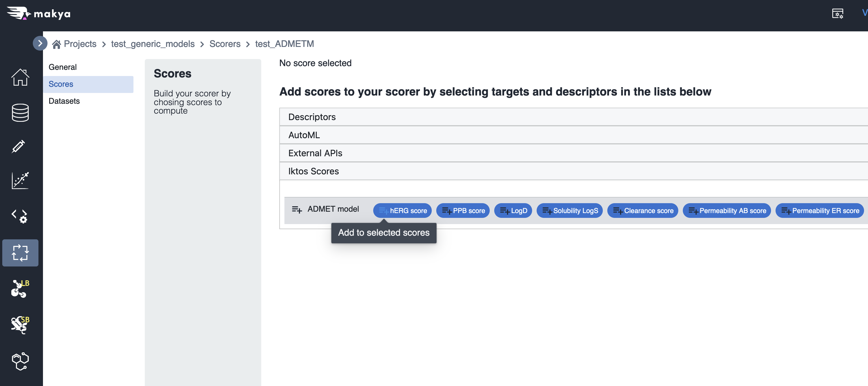The image size is (868, 386).
Task: Add all ADMET model scores icon
Action: 297,209
